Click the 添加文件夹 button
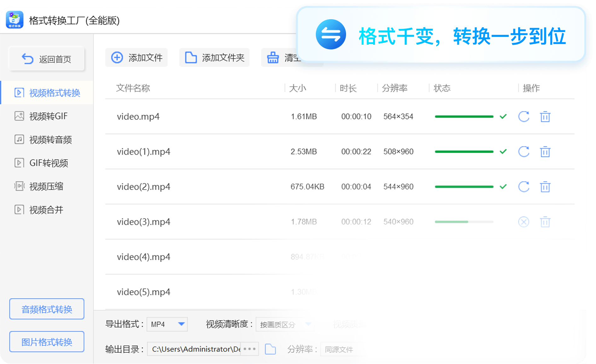The width and height of the screenshot is (596, 364). [214, 58]
